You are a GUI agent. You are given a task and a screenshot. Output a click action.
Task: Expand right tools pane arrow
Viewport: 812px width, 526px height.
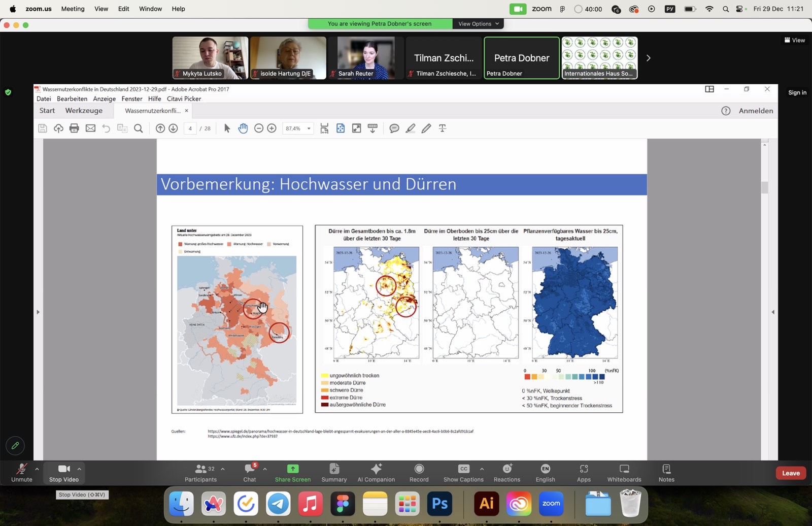[x=773, y=312]
